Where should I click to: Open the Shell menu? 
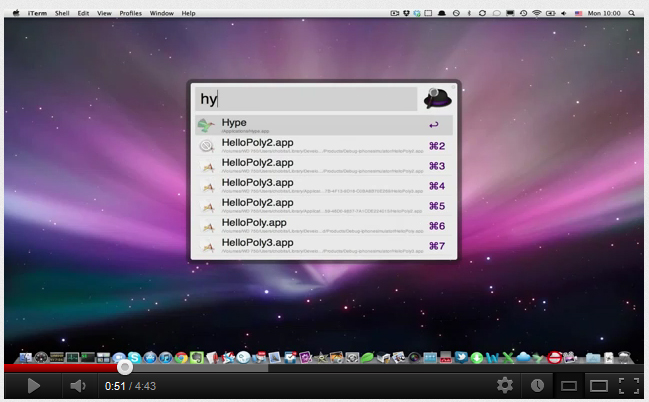pos(62,13)
